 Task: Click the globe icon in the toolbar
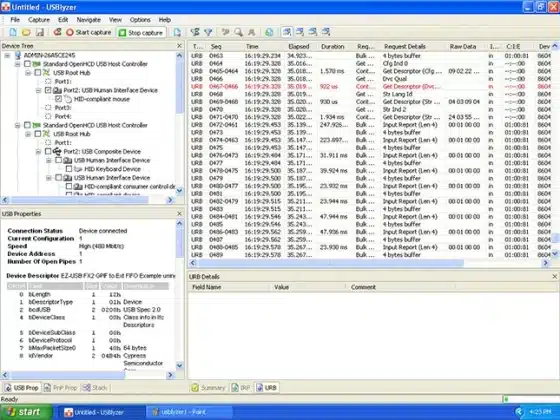[269, 32]
